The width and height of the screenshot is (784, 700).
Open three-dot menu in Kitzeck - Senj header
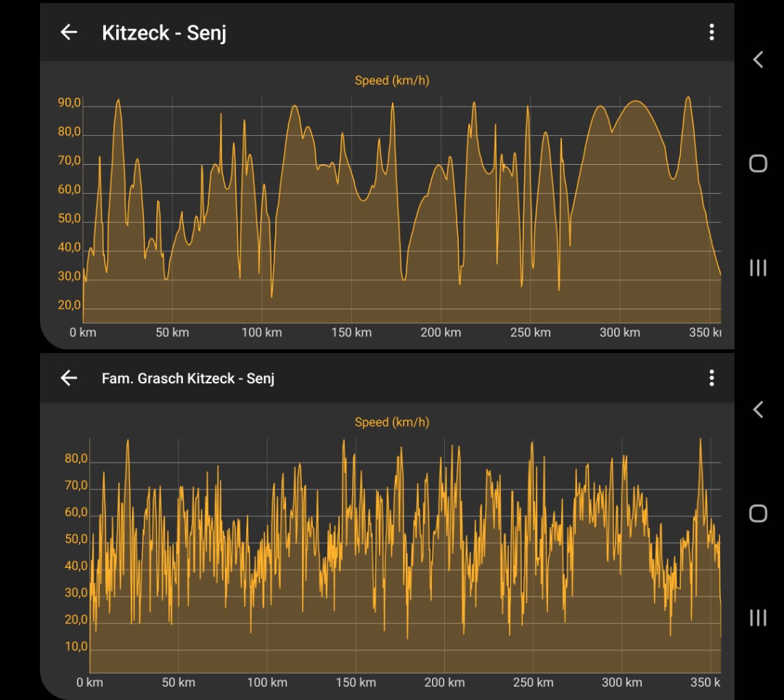coord(711,32)
